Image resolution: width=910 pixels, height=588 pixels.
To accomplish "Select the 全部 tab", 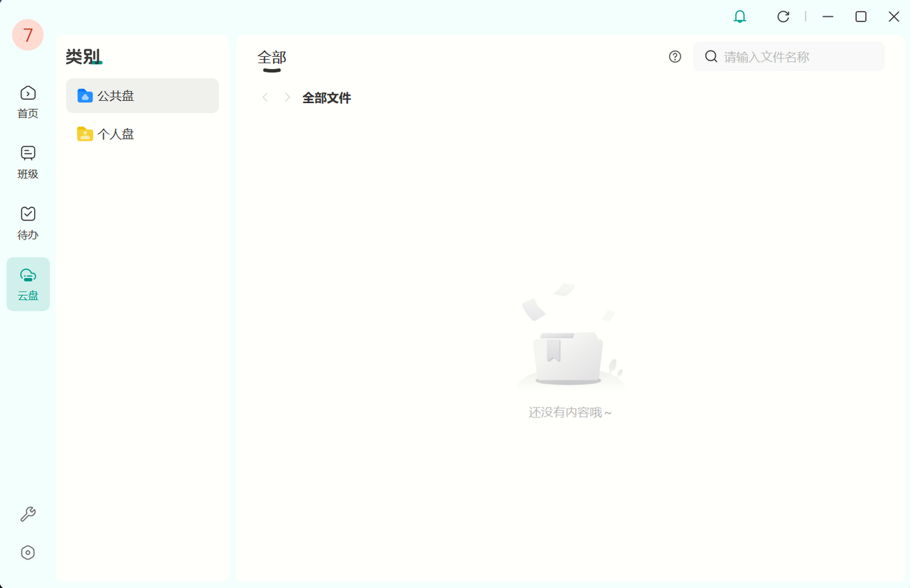I will tap(272, 56).
